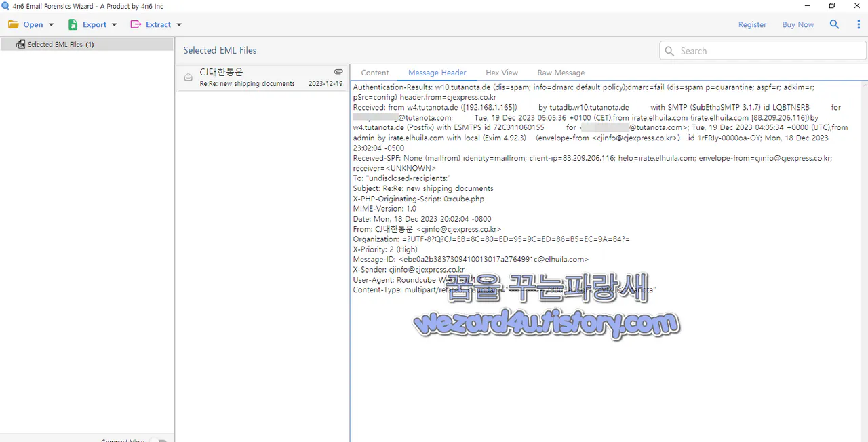This screenshot has height=442, width=868.
Task: Expand the Export dropdown arrow
Action: pos(114,25)
